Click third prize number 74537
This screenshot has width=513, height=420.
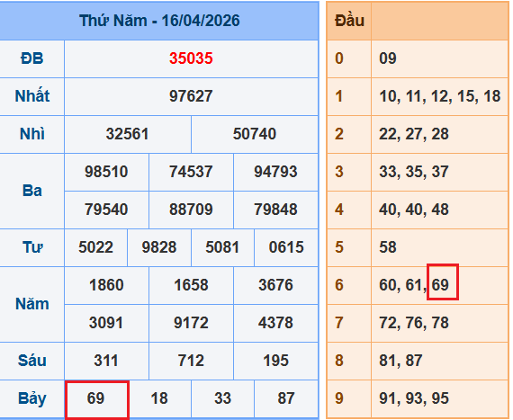point(191,172)
